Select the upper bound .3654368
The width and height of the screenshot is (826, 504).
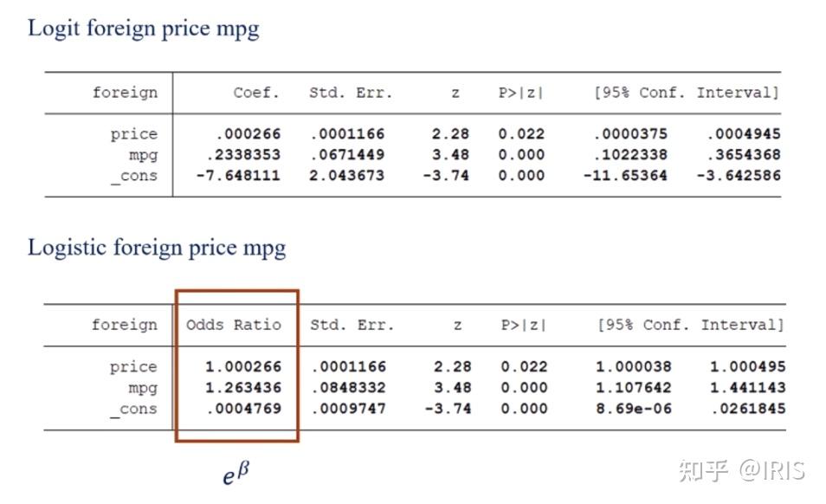coord(743,155)
